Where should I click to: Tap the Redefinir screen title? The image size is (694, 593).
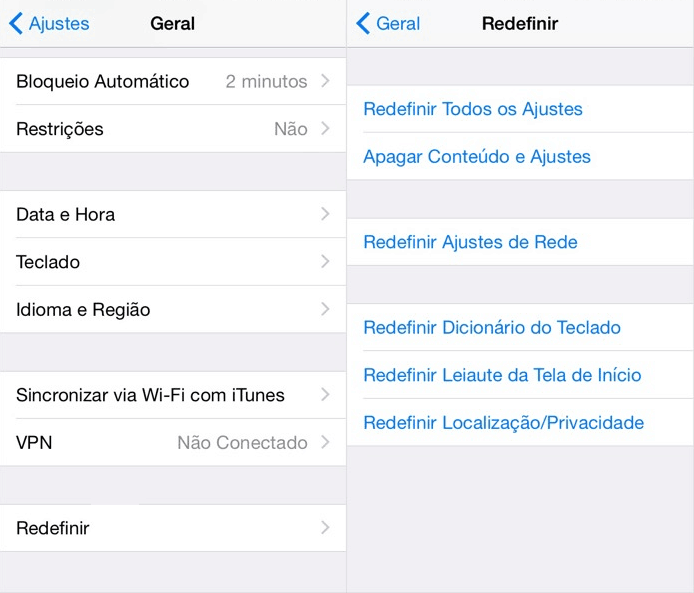[x=520, y=23]
